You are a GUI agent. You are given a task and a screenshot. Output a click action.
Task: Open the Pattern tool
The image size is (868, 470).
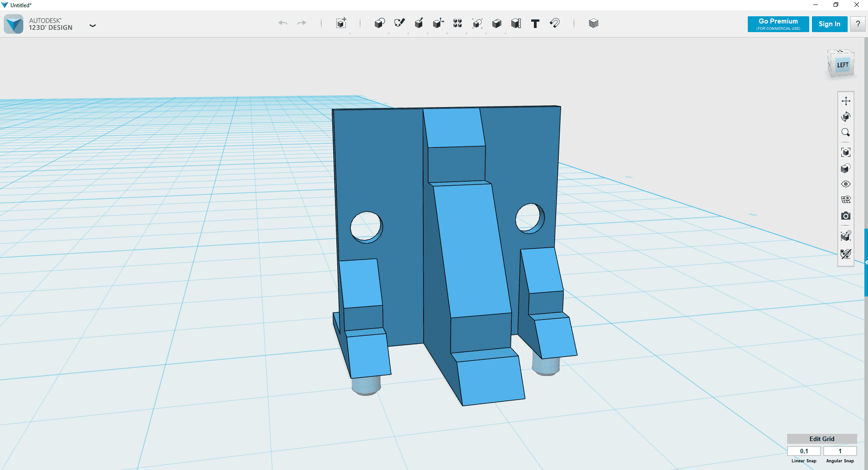point(458,23)
